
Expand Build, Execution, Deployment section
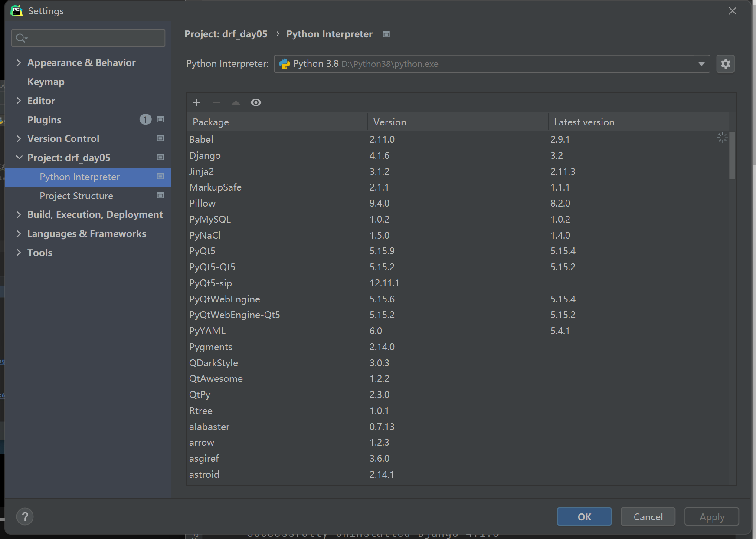click(x=19, y=214)
